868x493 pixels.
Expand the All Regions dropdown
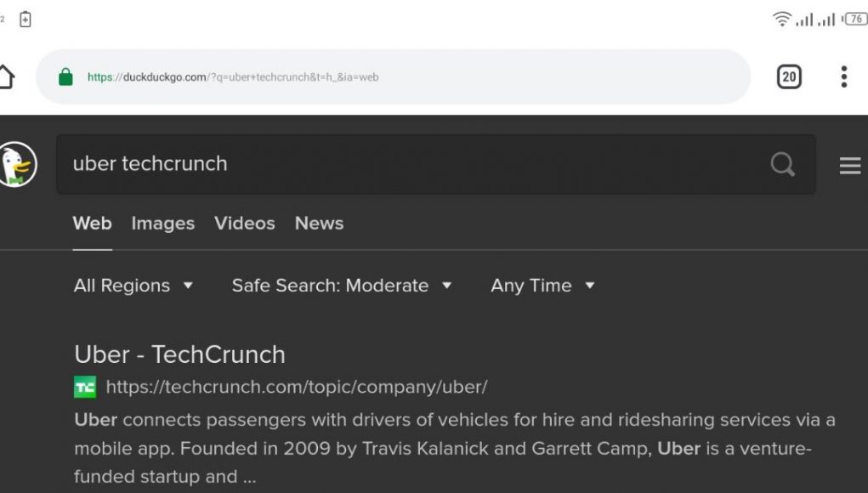coord(133,286)
